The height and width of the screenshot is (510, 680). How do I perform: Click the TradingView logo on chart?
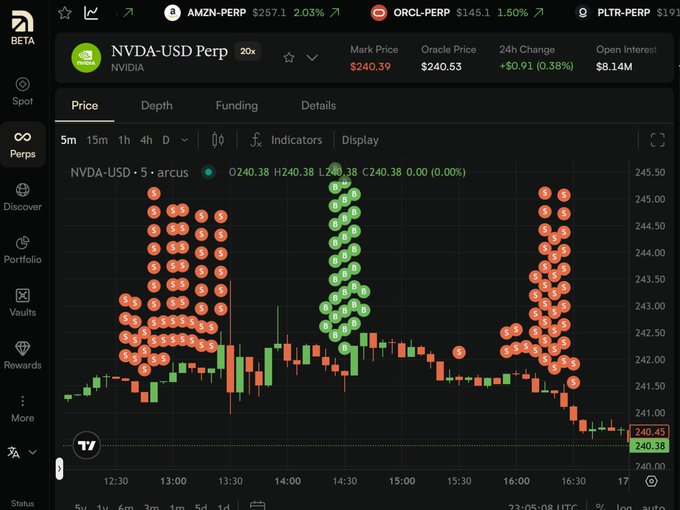point(87,445)
